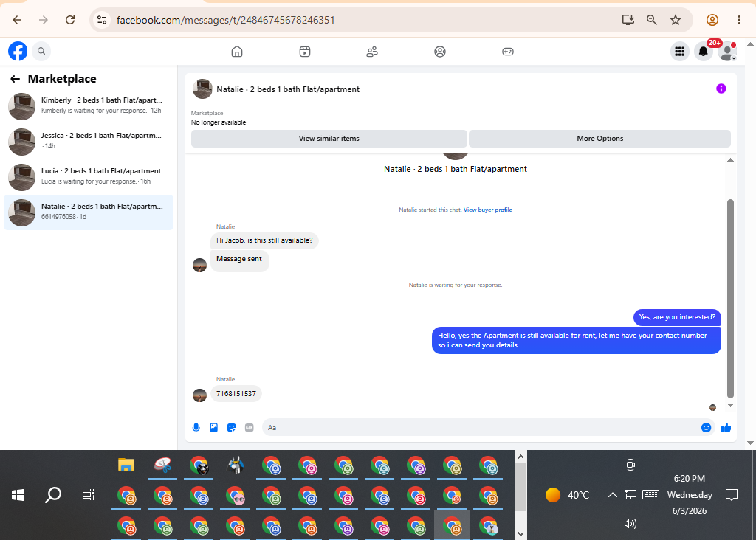Choose a GIF icon
The height and width of the screenshot is (540, 756).
(x=250, y=428)
